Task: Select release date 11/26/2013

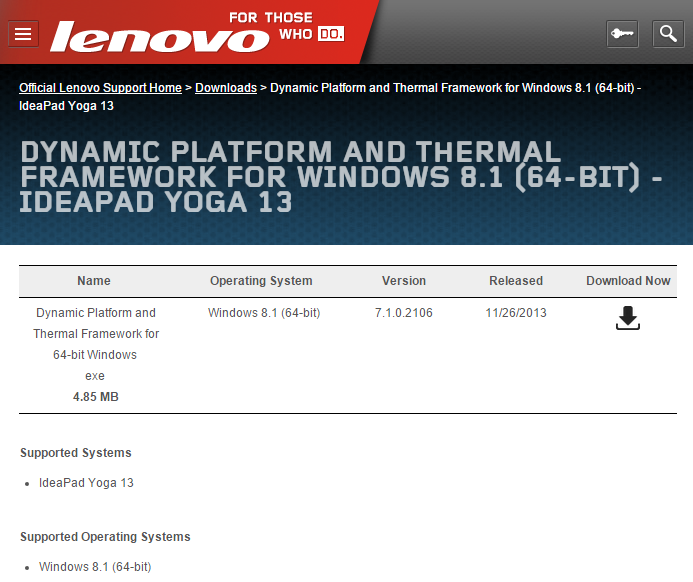Action: tap(516, 313)
